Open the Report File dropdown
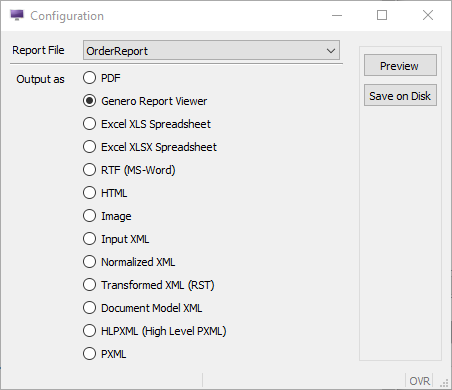This screenshot has height=390, width=452. [211, 51]
